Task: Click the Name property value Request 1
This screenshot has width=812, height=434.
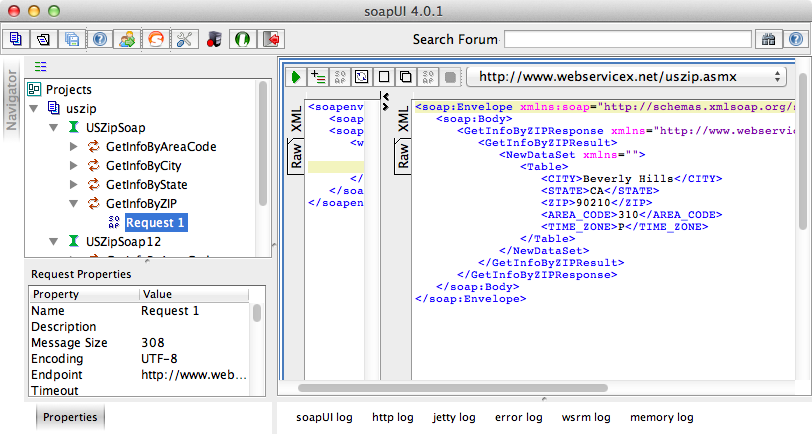Action: (170, 311)
